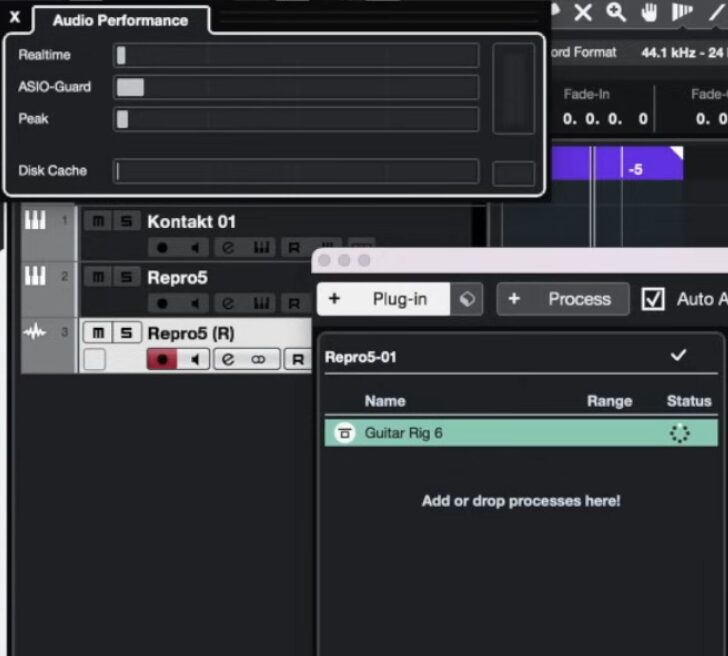Close the Audio Performance panel
728x656 pixels.
[14, 17]
